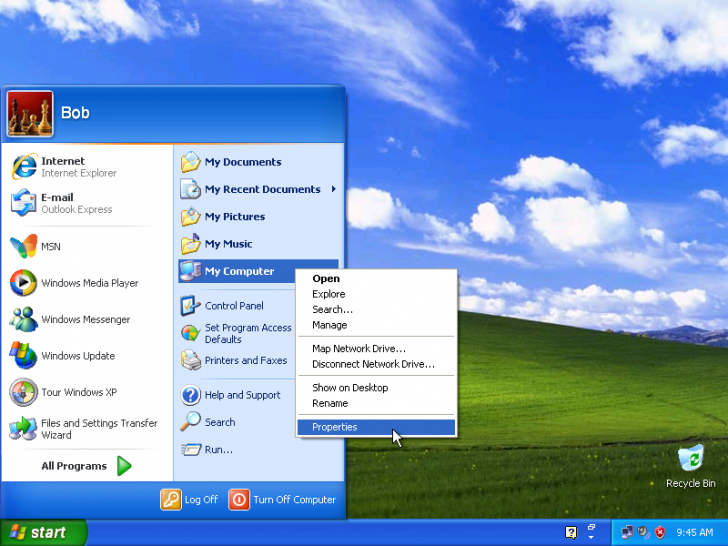Open Internet Explorer from the Start menu
This screenshot has width=728, height=546.
click(x=24, y=166)
